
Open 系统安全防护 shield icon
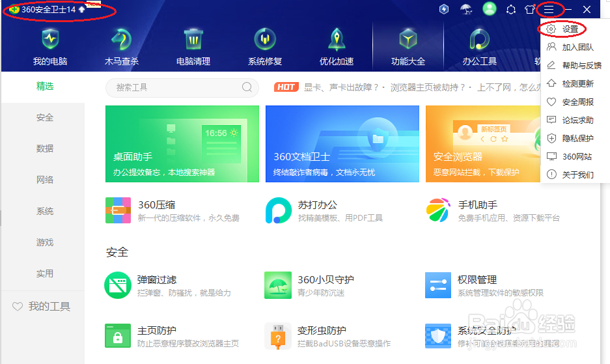(x=438, y=336)
